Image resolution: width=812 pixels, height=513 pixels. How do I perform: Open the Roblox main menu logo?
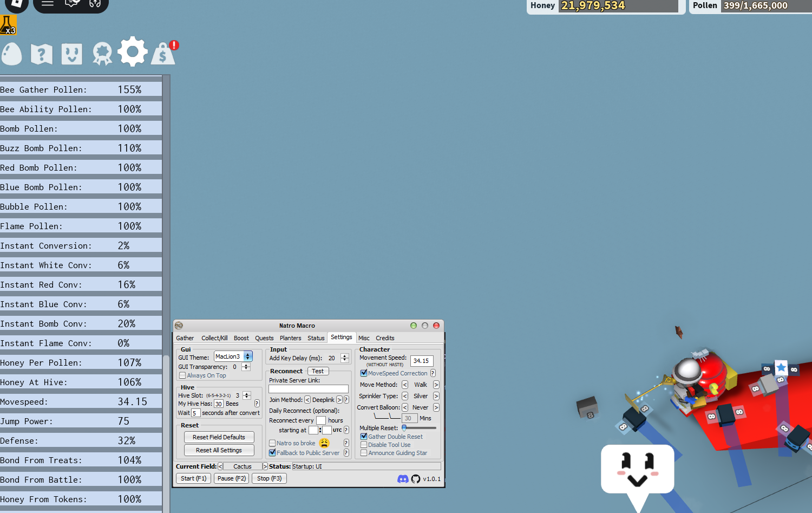click(x=16, y=4)
